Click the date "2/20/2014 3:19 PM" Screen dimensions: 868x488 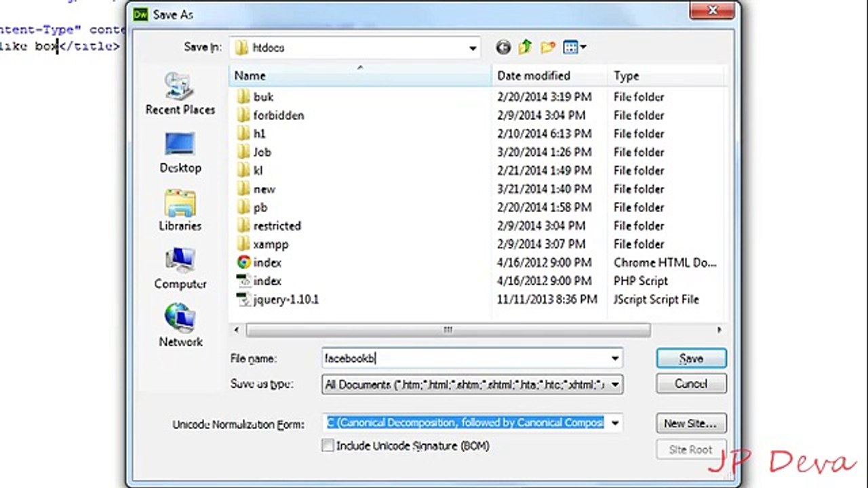click(544, 97)
